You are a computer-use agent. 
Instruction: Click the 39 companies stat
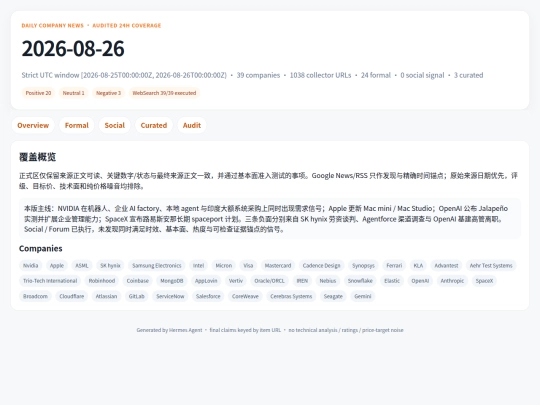258,75
